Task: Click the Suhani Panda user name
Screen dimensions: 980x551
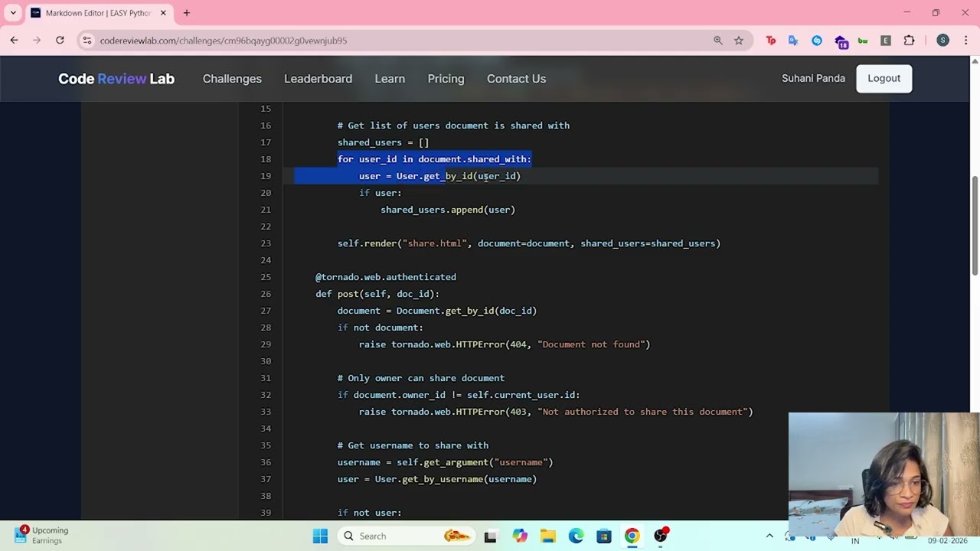Action: tap(813, 78)
